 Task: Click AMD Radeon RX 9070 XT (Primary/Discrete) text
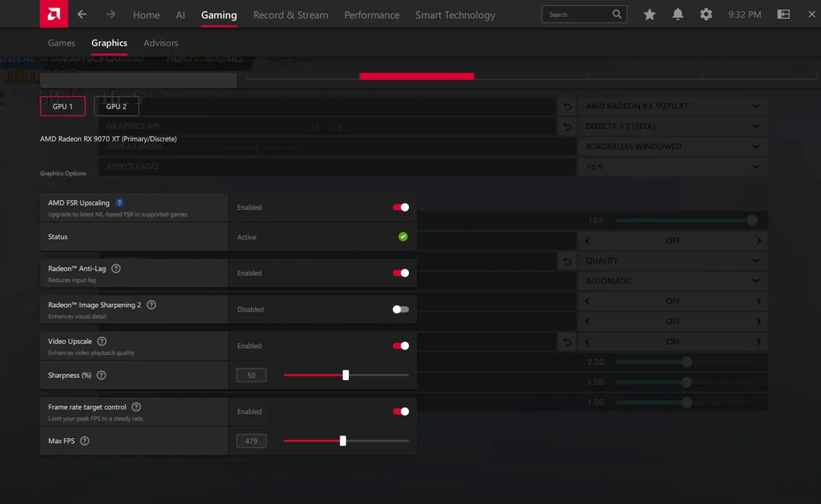[x=109, y=138]
